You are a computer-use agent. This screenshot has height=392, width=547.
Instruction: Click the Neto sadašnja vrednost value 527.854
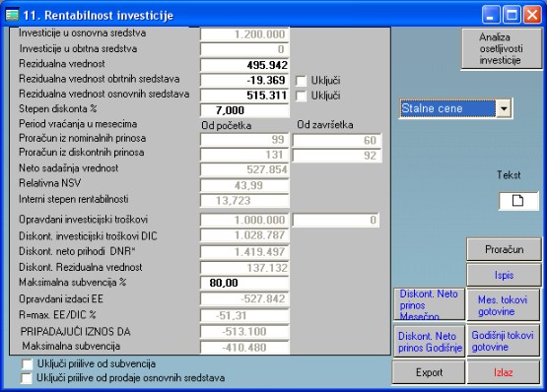(x=244, y=169)
